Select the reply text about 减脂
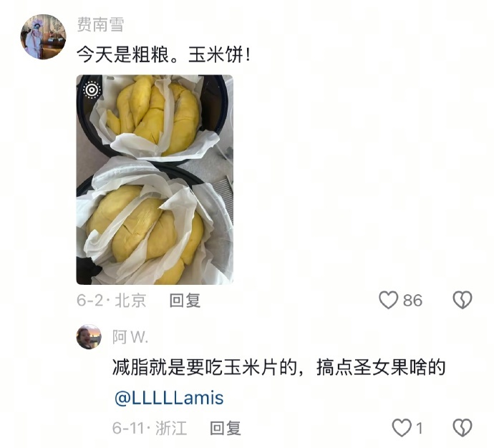The image size is (494, 448). [x=279, y=367]
